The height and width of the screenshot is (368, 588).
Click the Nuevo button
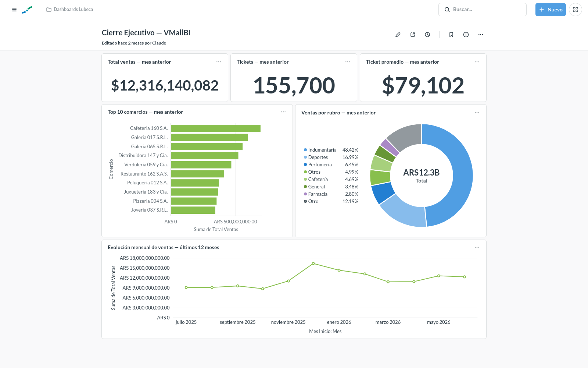(551, 10)
